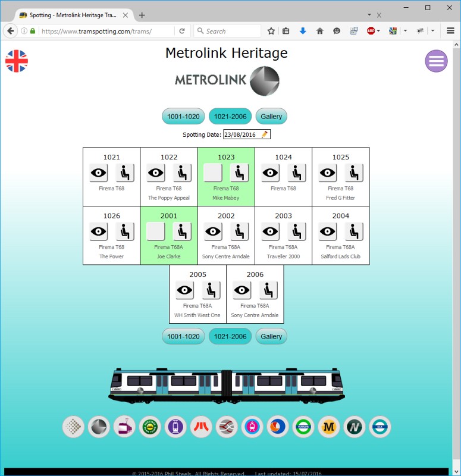The image size is (461, 476).
Task: Toggle the seen eye for tram 2005
Action: pos(184,290)
